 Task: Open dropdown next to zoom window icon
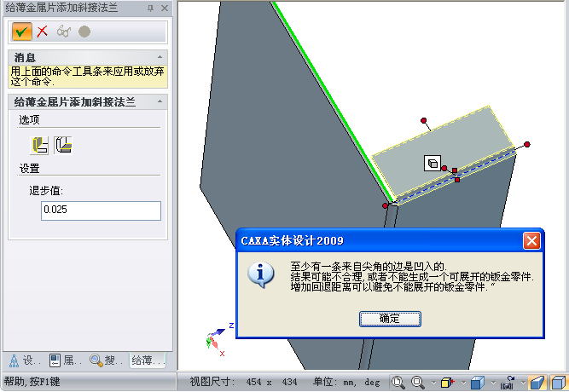tap(433, 383)
